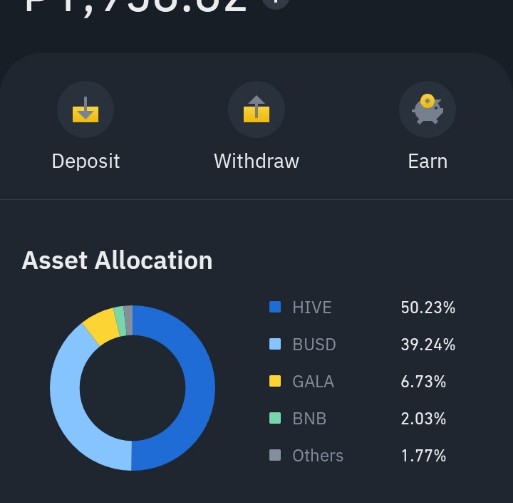Open the GALA 6.73% allocation entry

click(357, 381)
